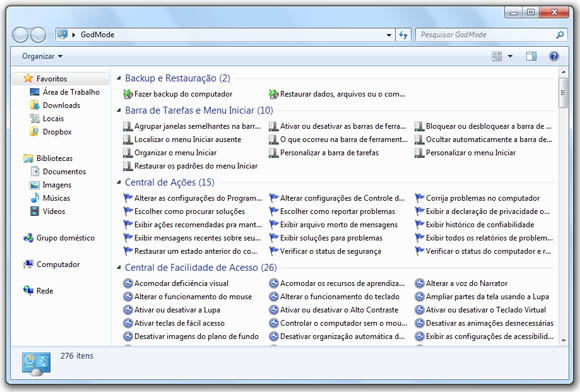This screenshot has height=392, width=580.
Task: Open 'Alterar o funcionamento do teclado'
Action: click(x=334, y=297)
